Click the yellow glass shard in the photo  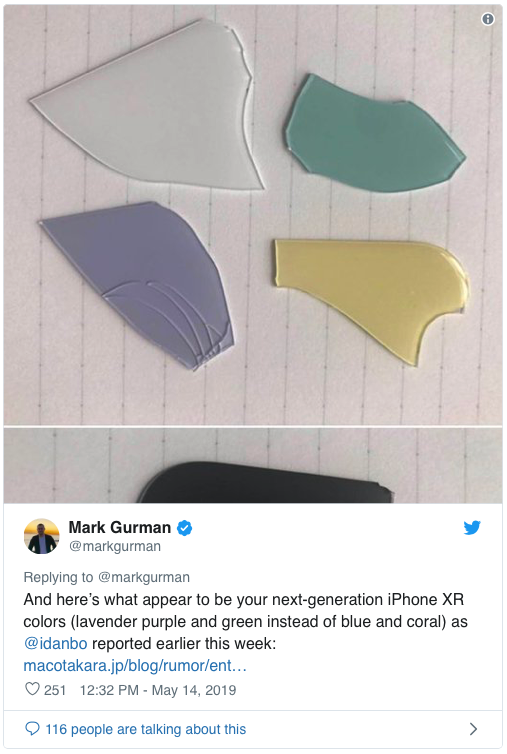coord(371,297)
